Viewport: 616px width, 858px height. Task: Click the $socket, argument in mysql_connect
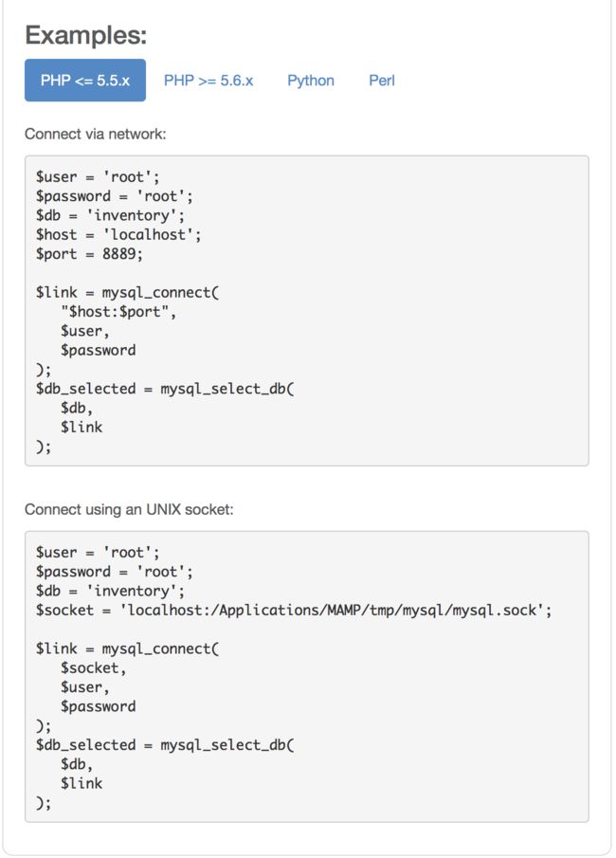[x=93, y=668]
